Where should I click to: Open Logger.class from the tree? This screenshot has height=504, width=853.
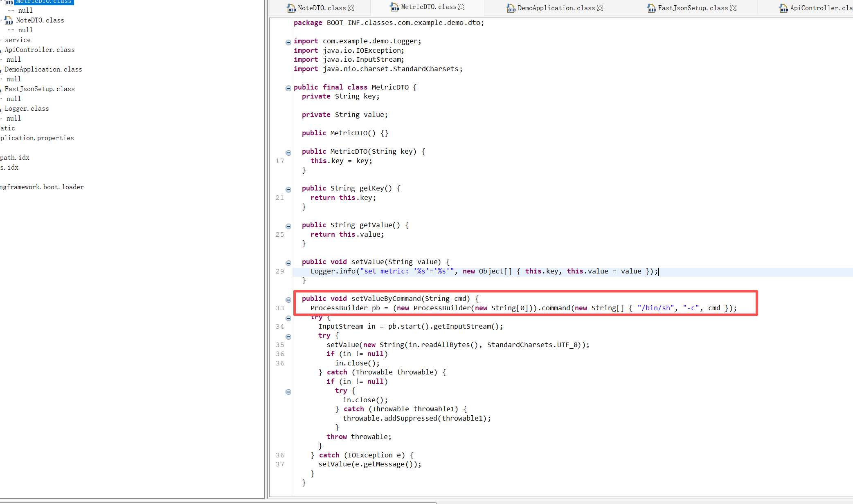coord(27,108)
